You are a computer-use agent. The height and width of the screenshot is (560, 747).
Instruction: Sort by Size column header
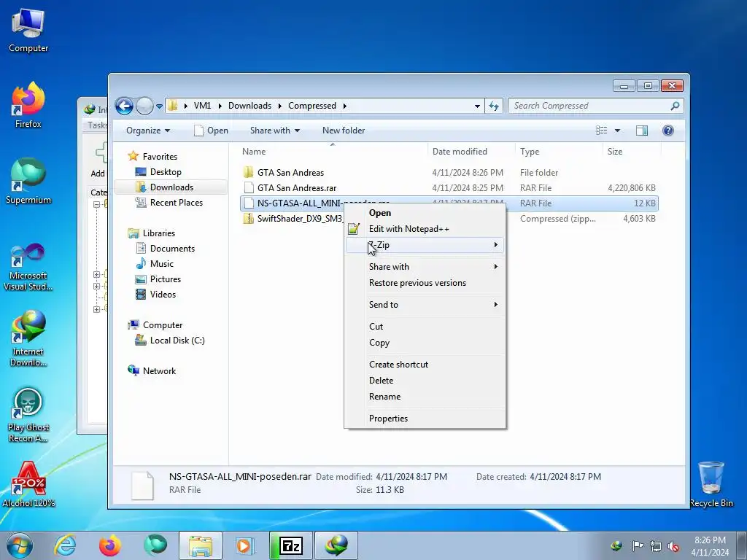click(x=632, y=152)
